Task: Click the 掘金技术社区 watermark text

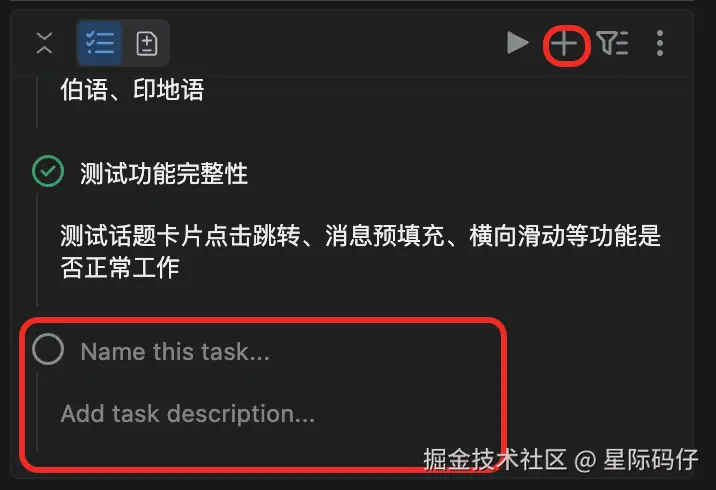Action: (495, 459)
